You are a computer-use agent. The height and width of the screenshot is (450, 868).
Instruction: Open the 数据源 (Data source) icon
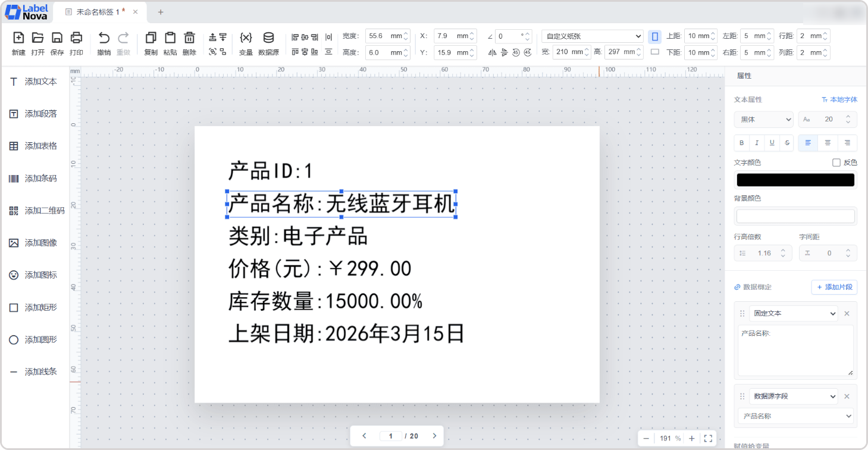pos(268,38)
